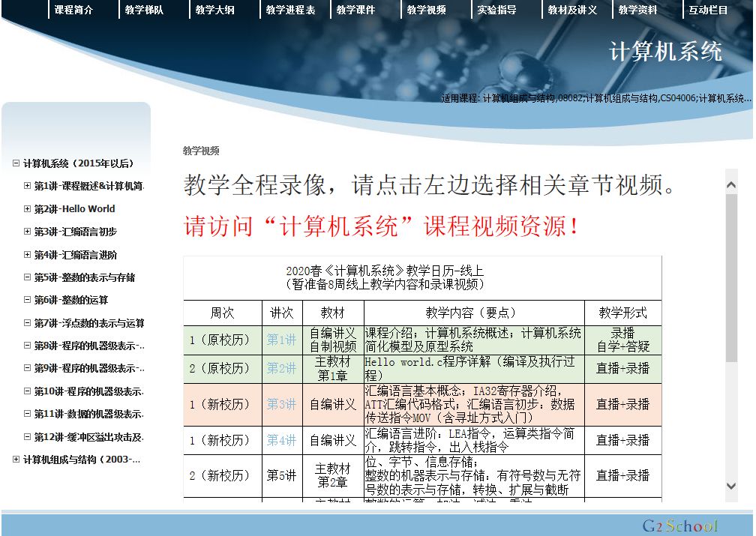Follow the 第3讲 link in the table

pyautogui.click(x=281, y=404)
